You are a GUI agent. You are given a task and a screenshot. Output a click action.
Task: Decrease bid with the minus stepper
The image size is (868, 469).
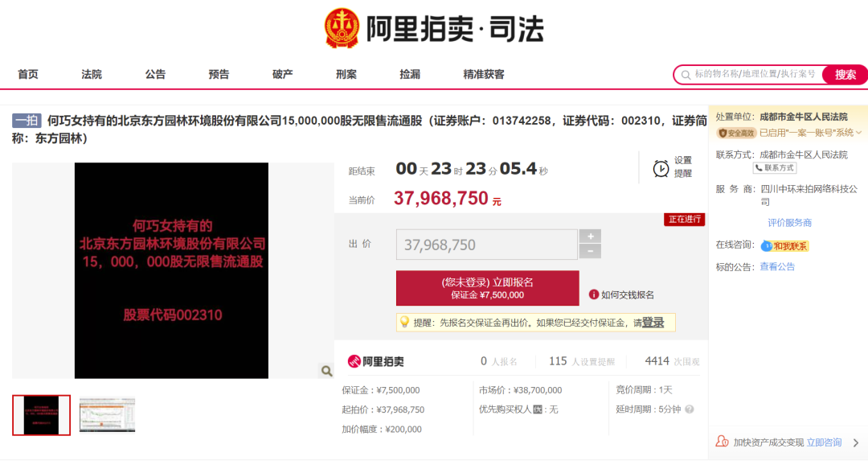[590, 252]
